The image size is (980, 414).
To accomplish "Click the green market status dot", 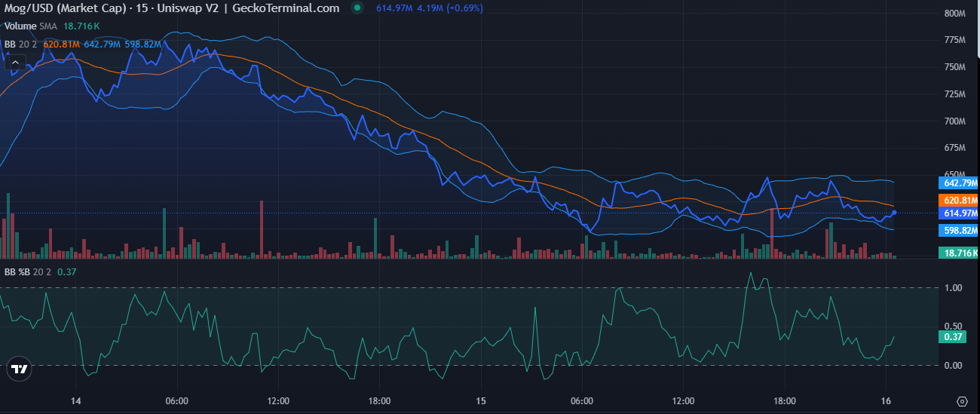I will pyautogui.click(x=357, y=8).
